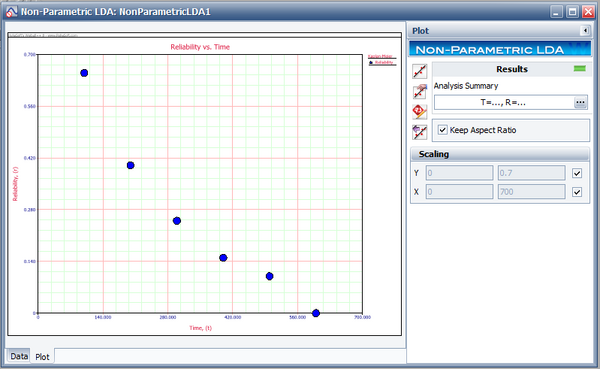Click the Reliability vs. Time chart title
This screenshot has height=369, width=600.
pyautogui.click(x=200, y=47)
